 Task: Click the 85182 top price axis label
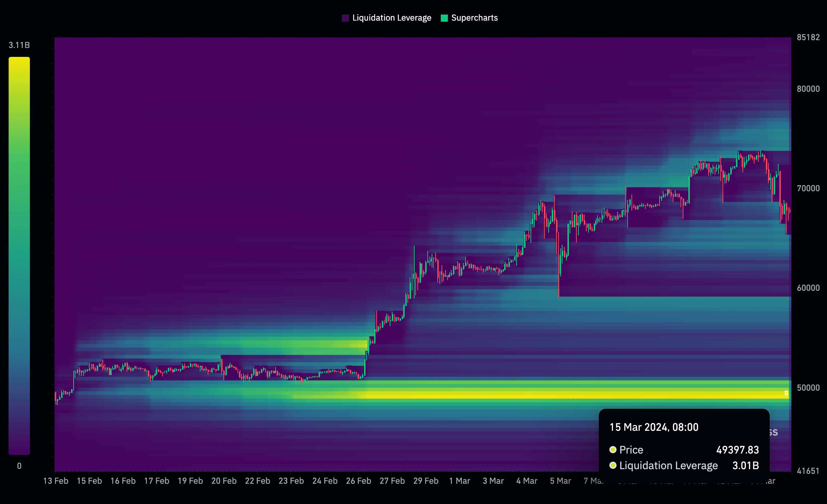pyautogui.click(x=808, y=37)
